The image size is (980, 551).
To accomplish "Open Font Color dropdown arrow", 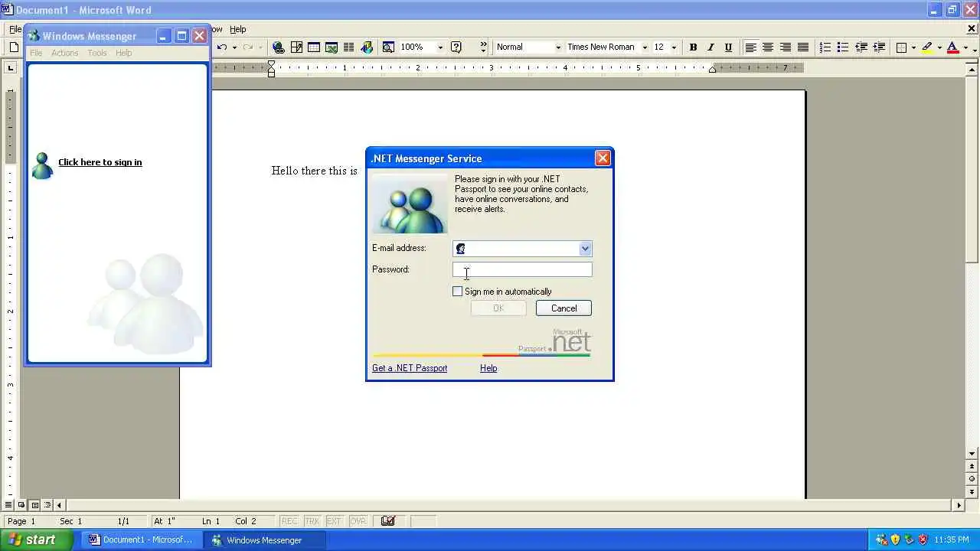I will 965,47.
